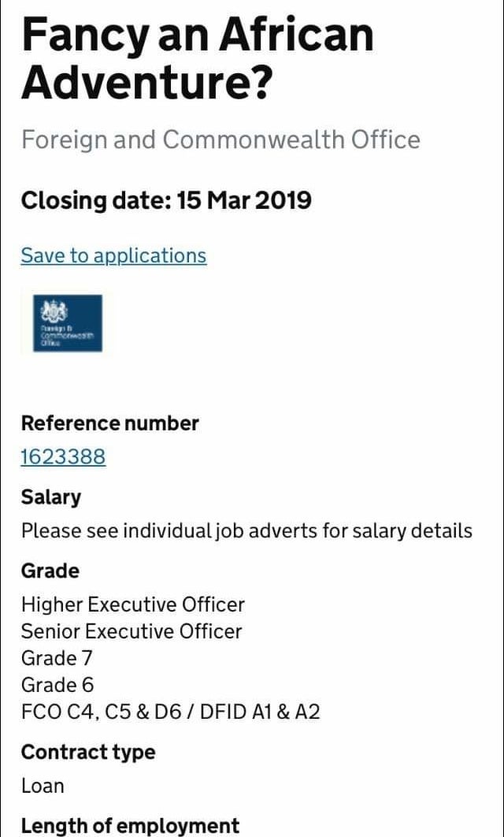
Task: Select Higher Executive Officer grade text
Action: point(133,604)
